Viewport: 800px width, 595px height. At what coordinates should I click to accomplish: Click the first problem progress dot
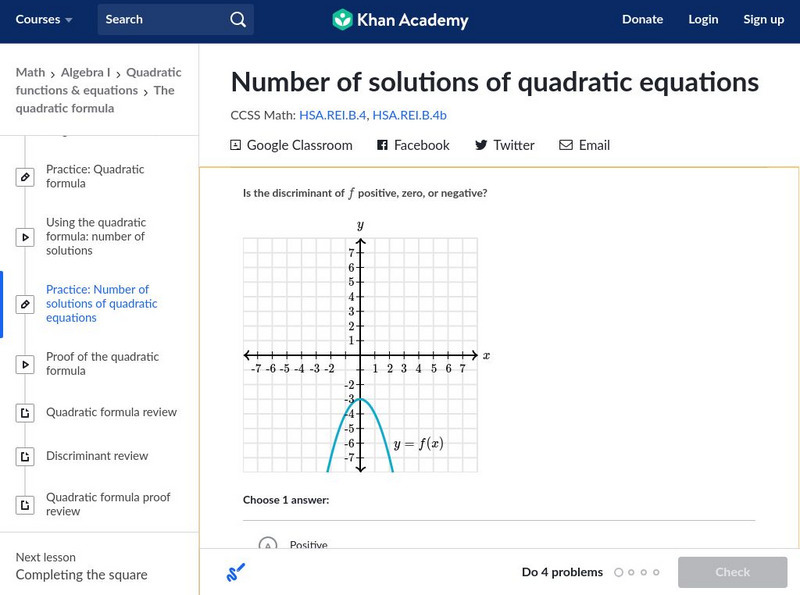click(619, 573)
